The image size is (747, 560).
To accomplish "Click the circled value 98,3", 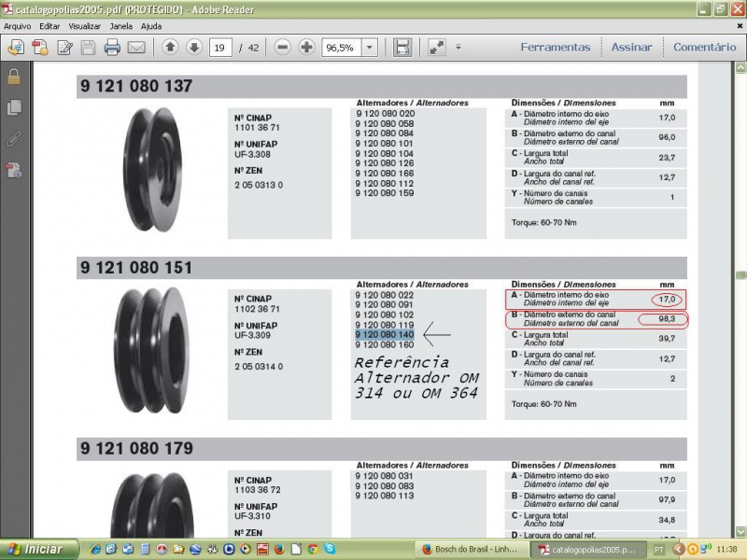I will point(667,319).
